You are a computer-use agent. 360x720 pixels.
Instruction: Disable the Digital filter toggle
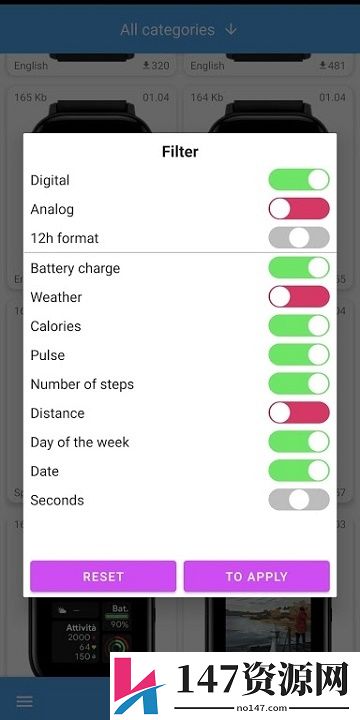point(299,180)
